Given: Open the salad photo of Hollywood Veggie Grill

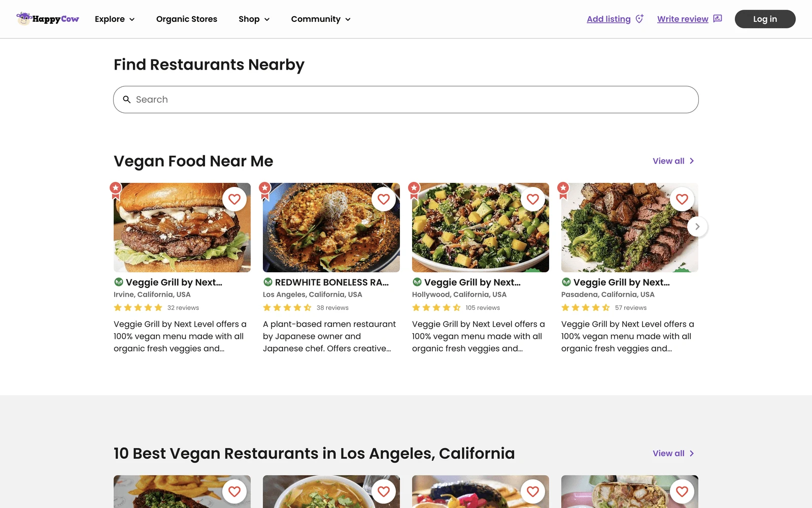Looking at the screenshot, I should (481, 228).
